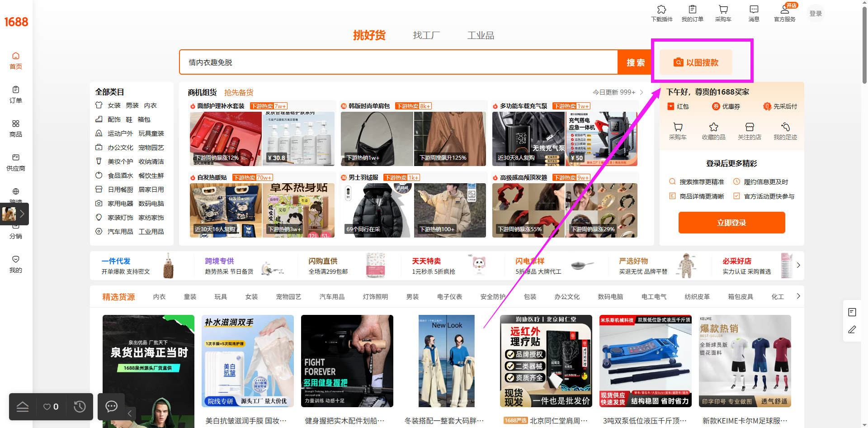Expand the promo strip with right arrow
This screenshot has width=868, height=428.
pyautogui.click(x=798, y=265)
